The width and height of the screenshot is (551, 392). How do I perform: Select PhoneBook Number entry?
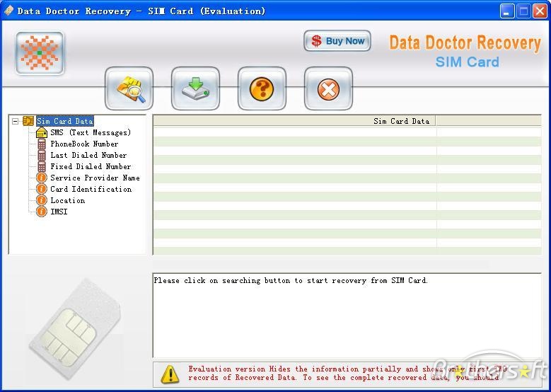pyautogui.click(x=84, y=144)
